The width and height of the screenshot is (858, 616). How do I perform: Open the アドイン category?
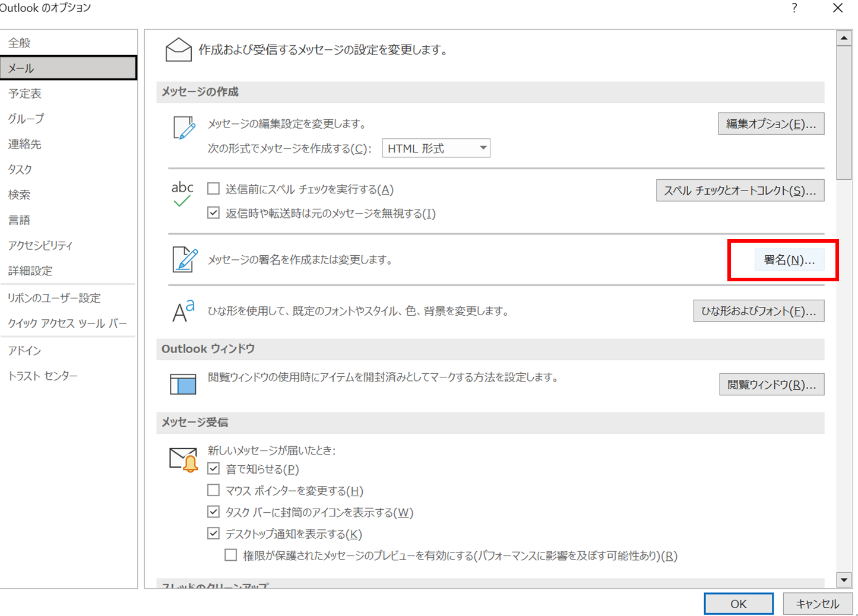point(68,351)
